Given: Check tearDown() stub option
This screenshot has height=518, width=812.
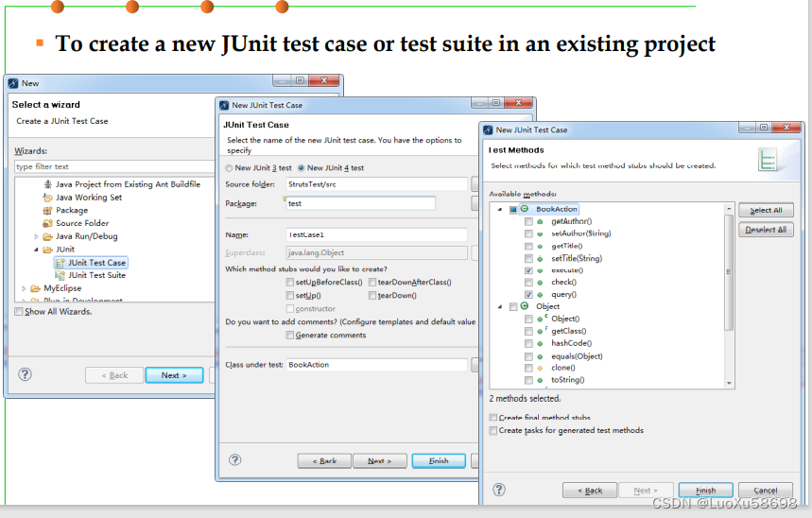Looking at the screenshot, I should [372, 295].
